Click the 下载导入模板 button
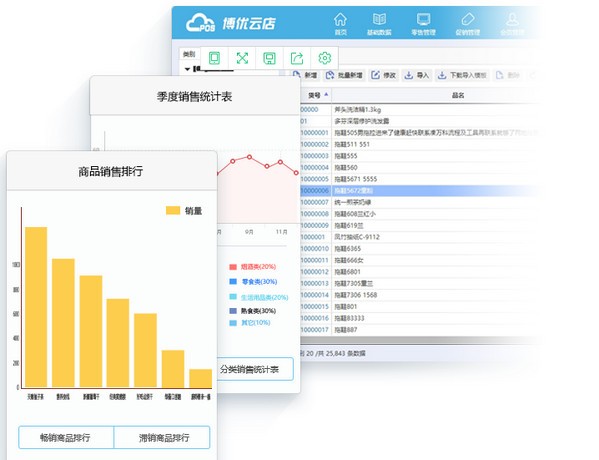The height and width of the screenshot is (460, 599). (463, 75)
